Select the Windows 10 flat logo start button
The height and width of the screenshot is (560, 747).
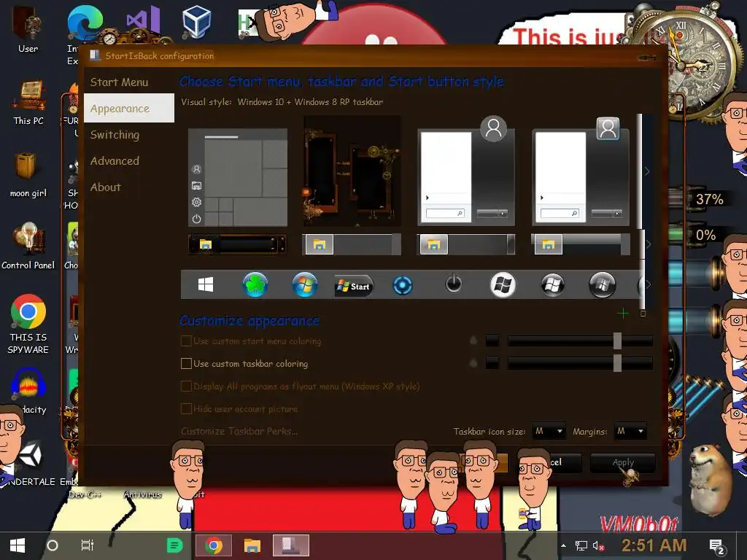point(206,285)
